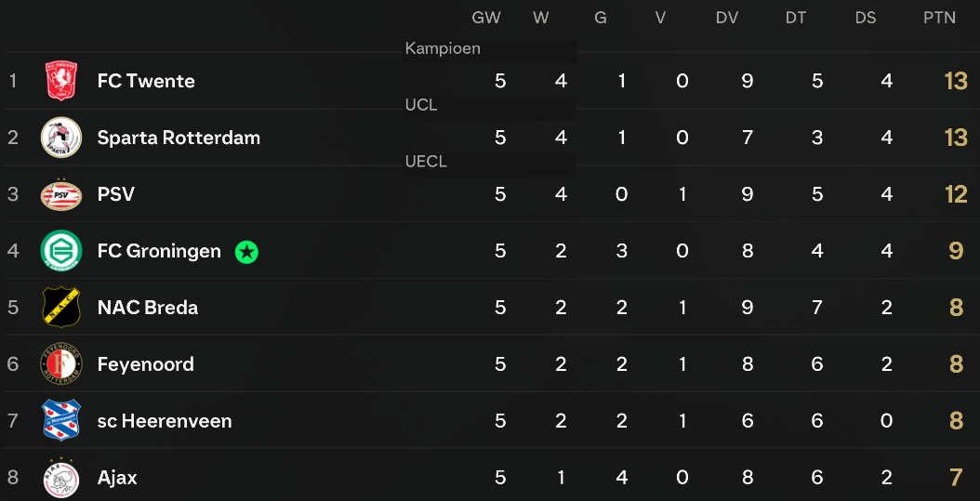The image size is (980, 501).
Task: Click the Sparta Rotterdam club logo
Action: (x=61, y=138)
